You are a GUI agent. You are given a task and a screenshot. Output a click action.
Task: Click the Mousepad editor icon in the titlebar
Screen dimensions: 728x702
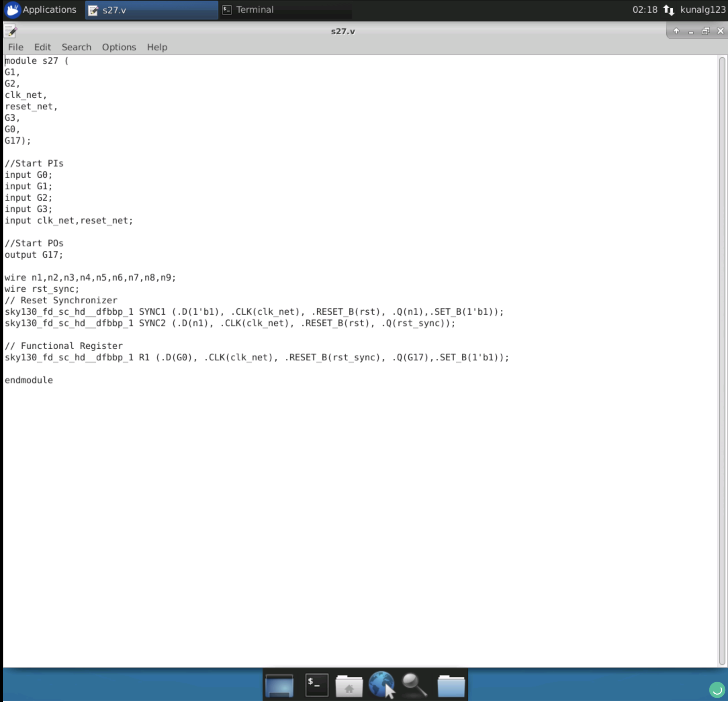click(x=10, y=31)
